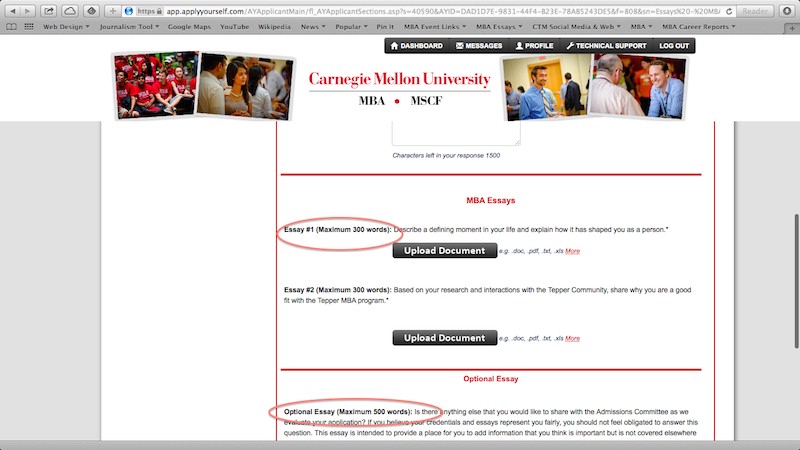Show downloads with the rightmost toolbar button

(787, 11)
